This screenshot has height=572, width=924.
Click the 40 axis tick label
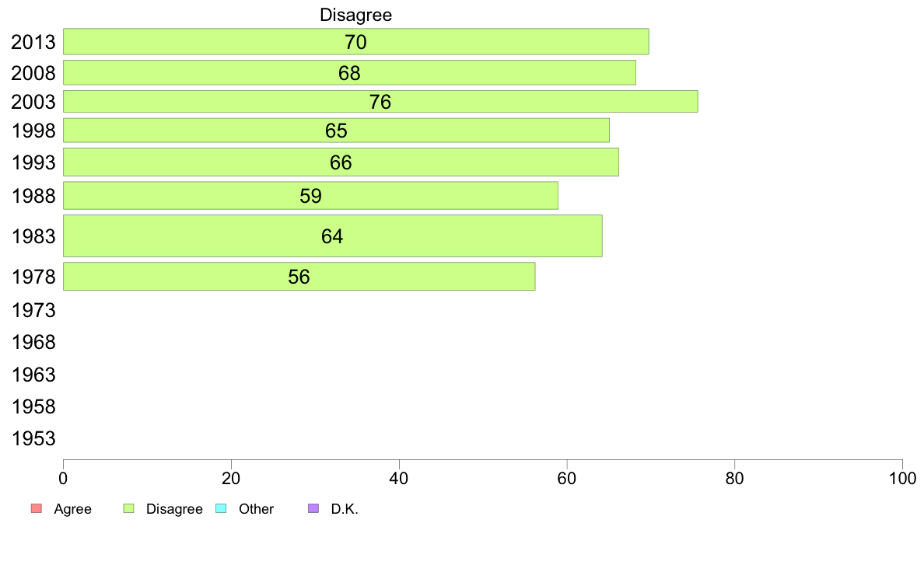[399, 478]
